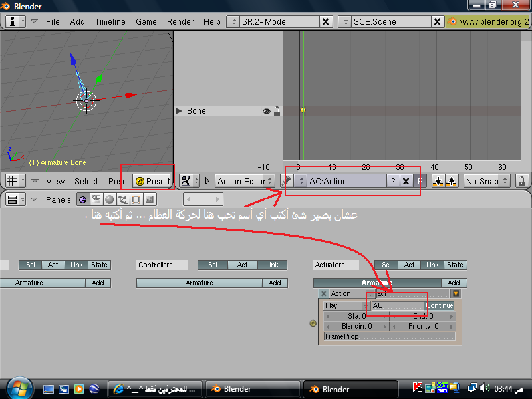Select the Object context axes icon
This screenshot has width=532, height=399.
point(123,199)
